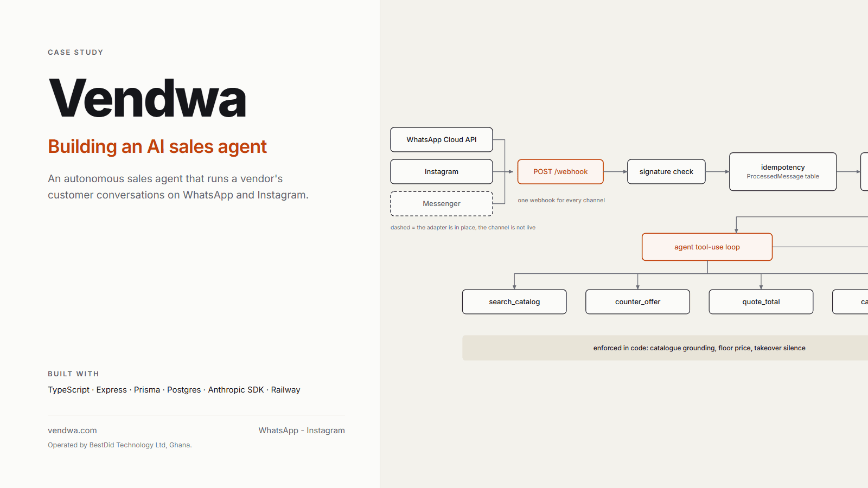The image size is (868, 488).
Task: Click the TypeScript Express Prisma tech stack line
Action: coord(174,390)
